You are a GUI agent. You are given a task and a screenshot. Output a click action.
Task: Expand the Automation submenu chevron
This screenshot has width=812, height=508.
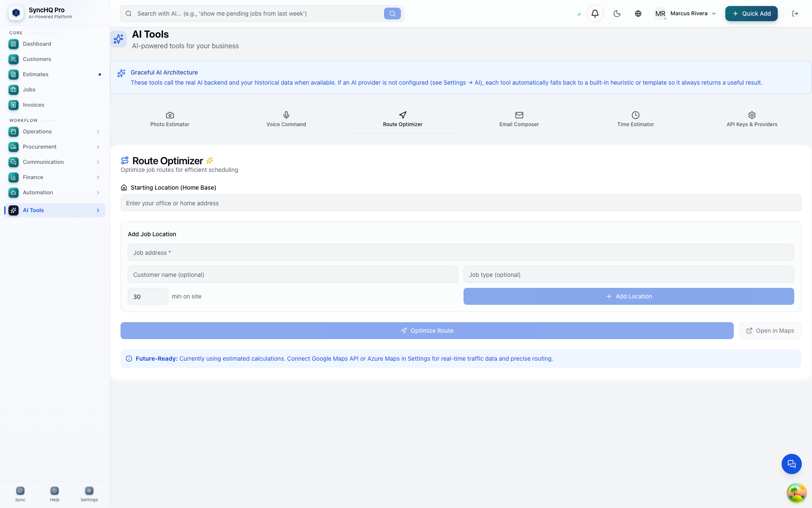[x=98, y=193]
